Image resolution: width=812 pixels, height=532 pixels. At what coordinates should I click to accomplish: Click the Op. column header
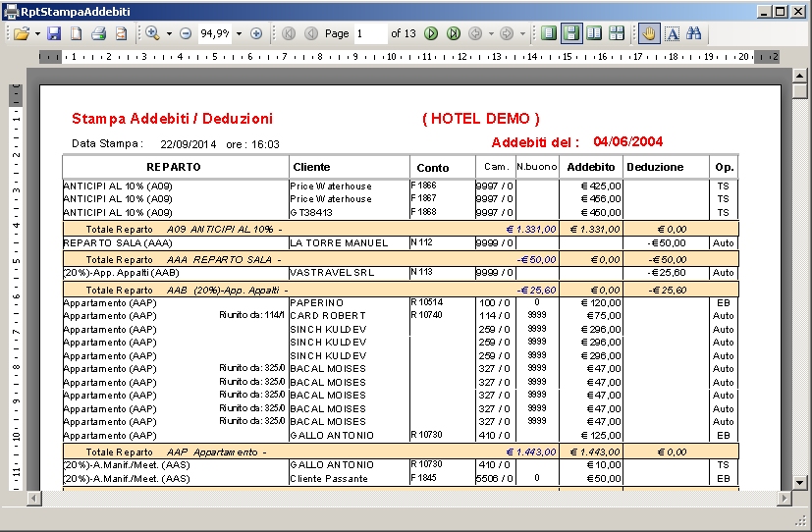pyautogui.click(x=724, y=167)
